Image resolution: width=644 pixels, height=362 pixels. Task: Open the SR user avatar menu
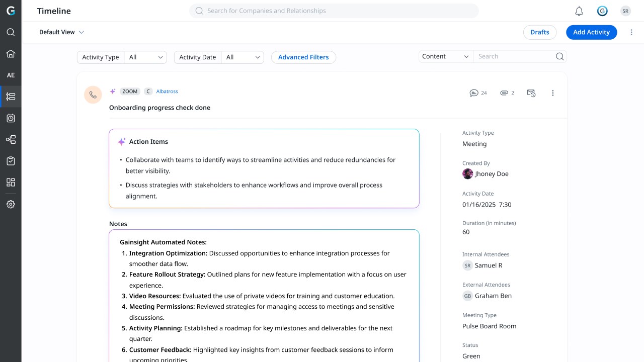click(625, 11)
